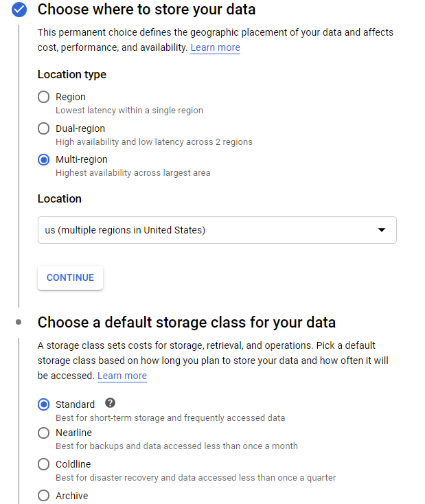Screen dimensions: 425x504
Task: Select the Standard storage class
Action: [x=44, y=404]
